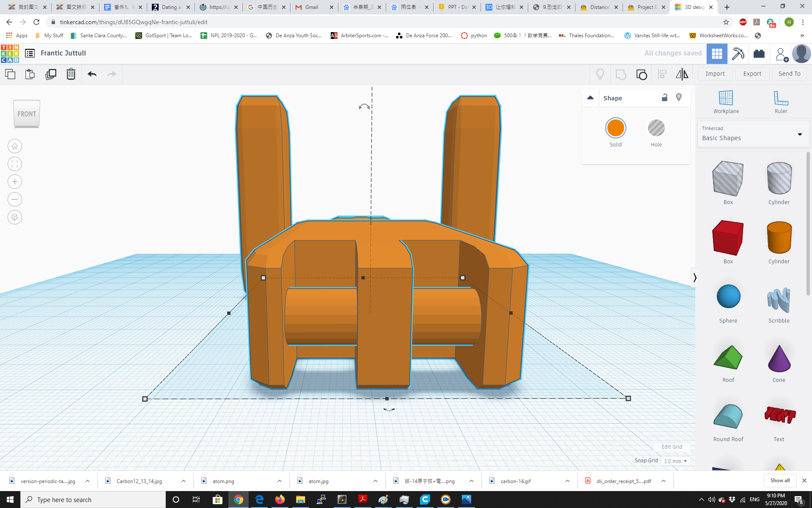Screen dimensions: 812x508
Task: Click the Show all light bulb icon
Action: point(600,75)
